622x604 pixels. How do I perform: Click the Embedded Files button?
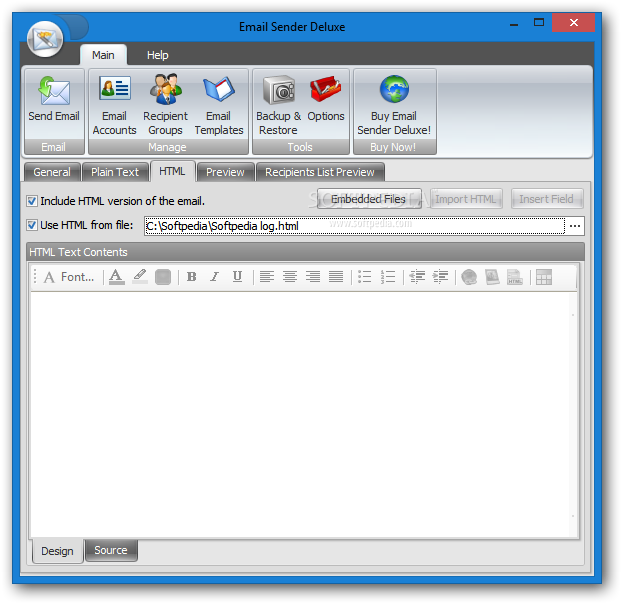coord(369,199)
